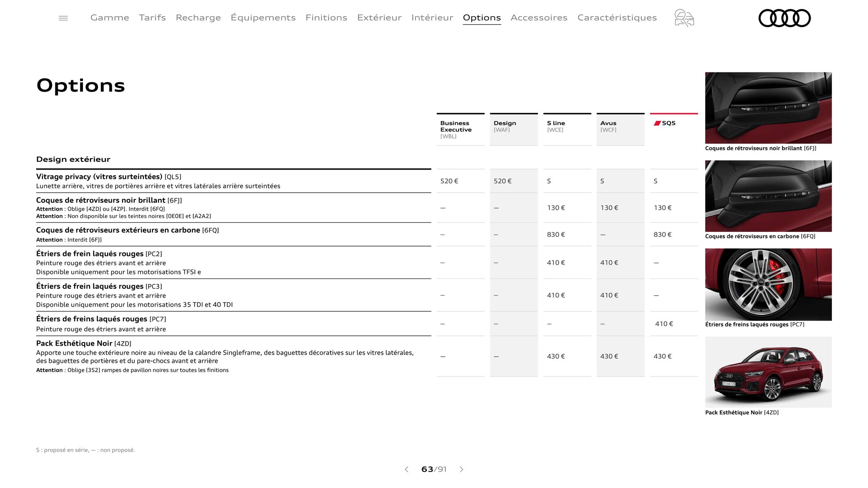Screen dimensions: 868x488
Task: Click 520 € under Business Executive
Action: coord(449,181)
